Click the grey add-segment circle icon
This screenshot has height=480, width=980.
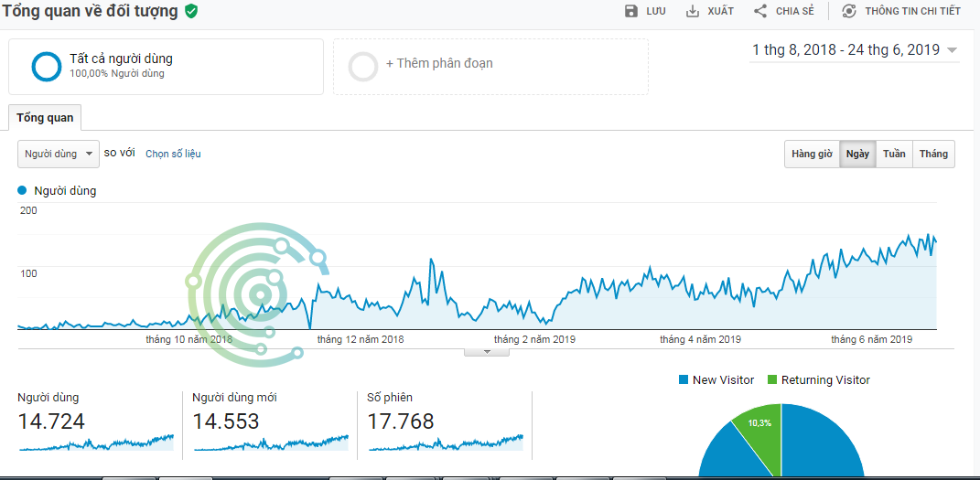point(363,66)
